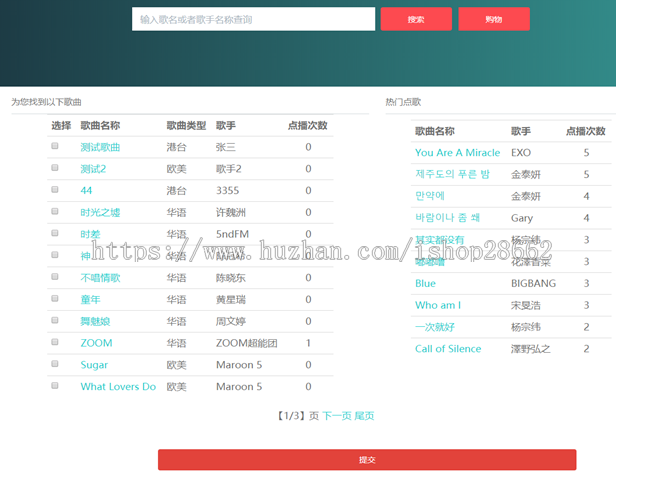Jump to last page via 尾页
The height and width of the screenshot is (496, 645).
364,416
